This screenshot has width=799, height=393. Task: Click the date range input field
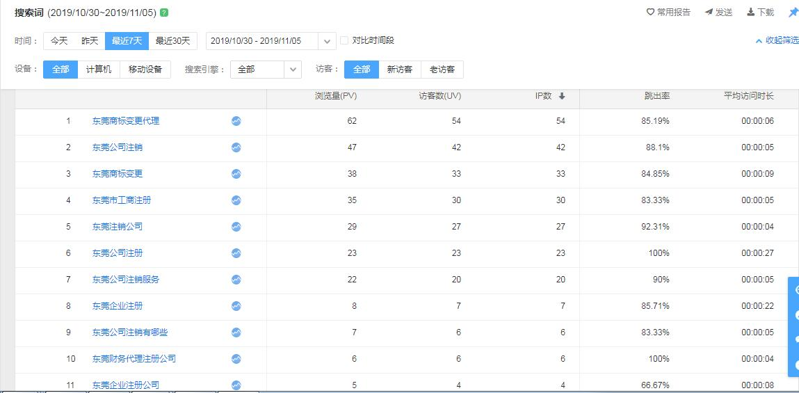click(x=262, y=41)
